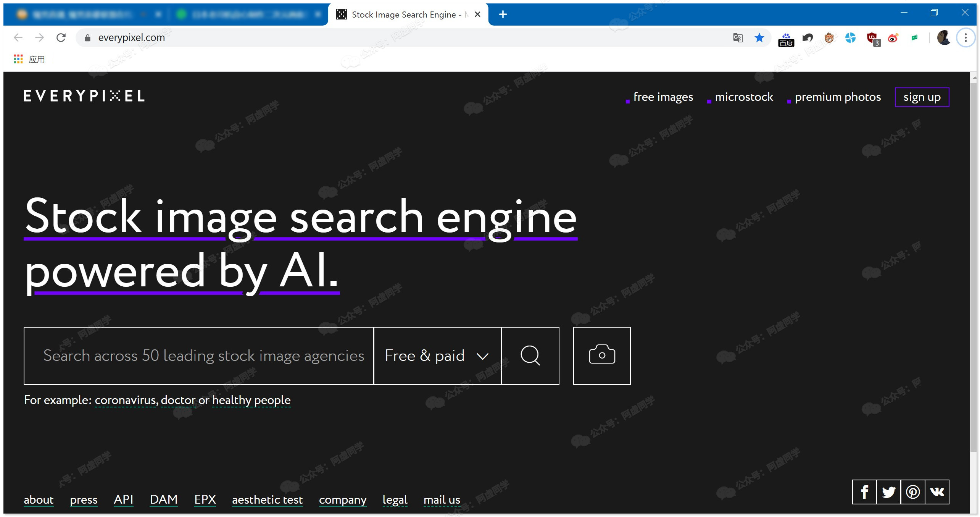Open a new tab with the plus button
This screenshot has height=517, width=980.
pos(503,15)
